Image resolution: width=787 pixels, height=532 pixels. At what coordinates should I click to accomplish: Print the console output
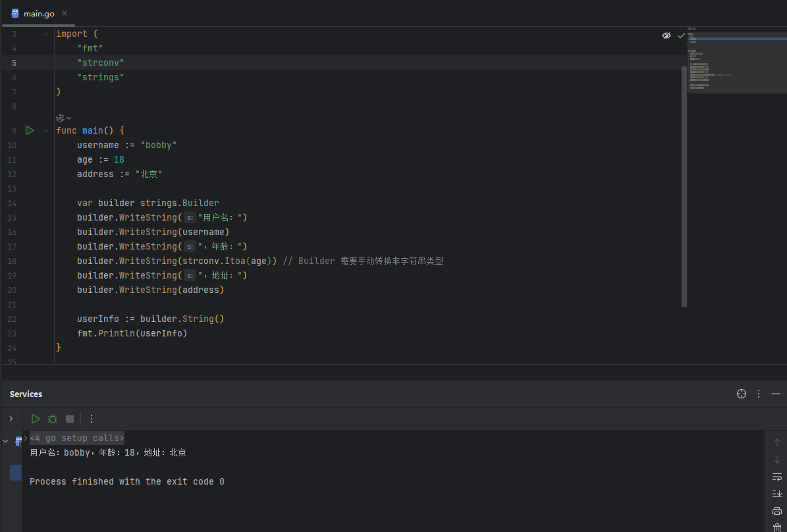click(777, 511)
